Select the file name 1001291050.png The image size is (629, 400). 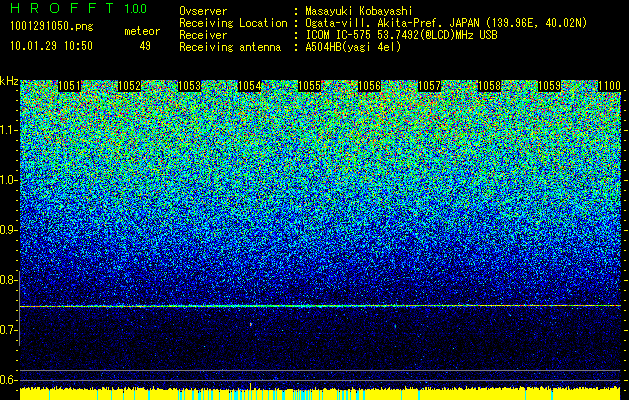[52, 27]
